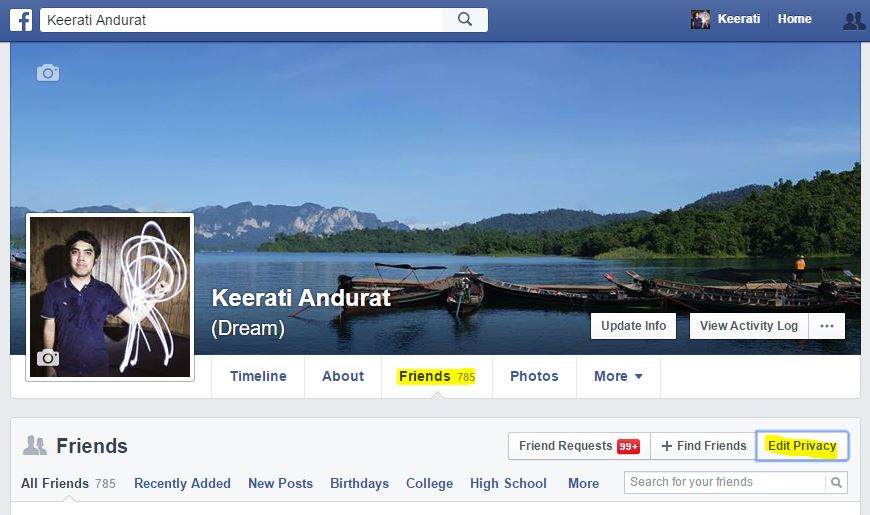
Task: Expand the More filter in friends list
Action: tap(583, 484)
